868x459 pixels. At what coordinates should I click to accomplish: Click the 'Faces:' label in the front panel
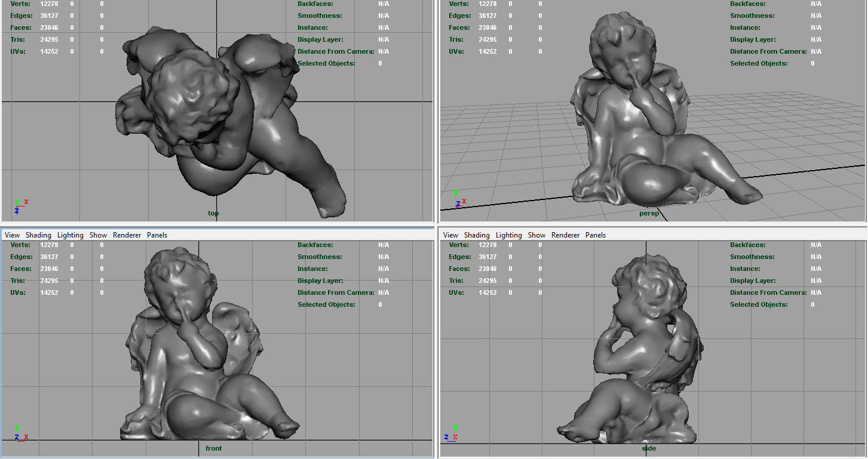pyautogui.click(x=22, y=269)
